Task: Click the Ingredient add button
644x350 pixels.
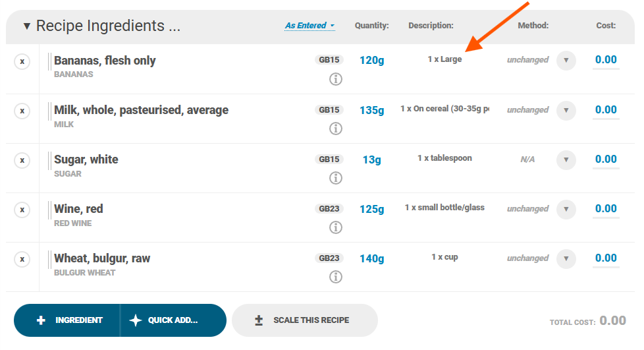Action: tap(68, 320)
